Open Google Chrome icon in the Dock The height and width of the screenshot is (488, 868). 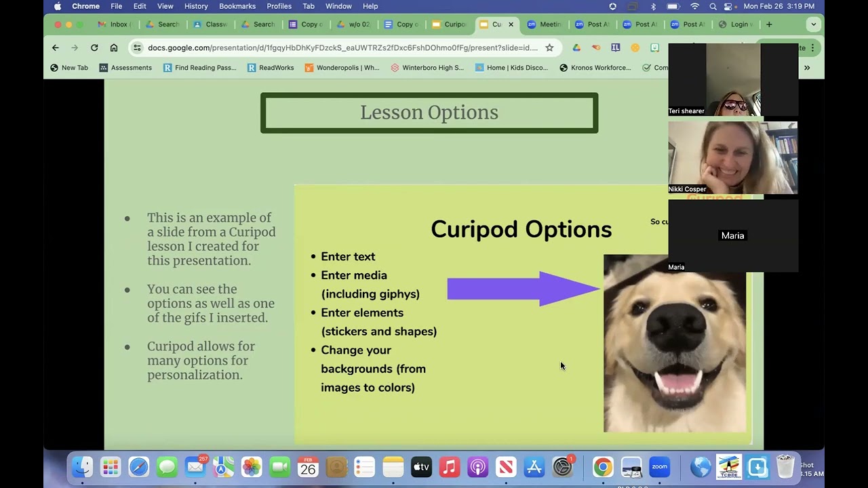point(603,467)
